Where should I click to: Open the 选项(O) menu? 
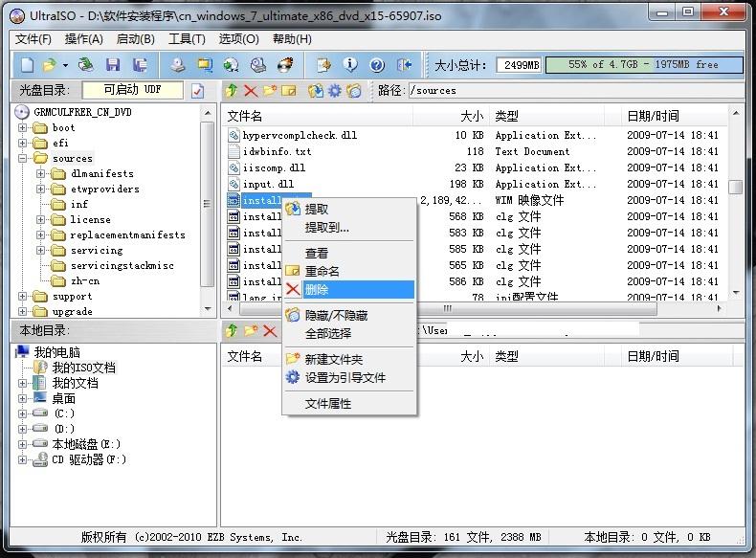click(238, 39)
